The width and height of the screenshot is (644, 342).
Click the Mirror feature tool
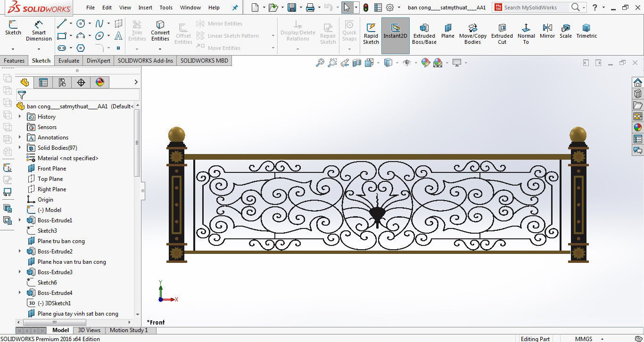[547, 31]
